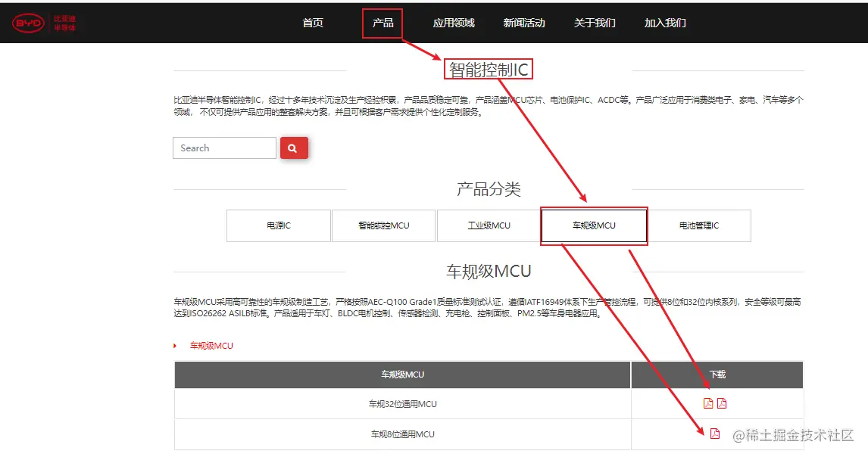Click the large 车规级MCU section heading
The height and width of the screenshot is (457, 868).
click(x=489, y=271)
